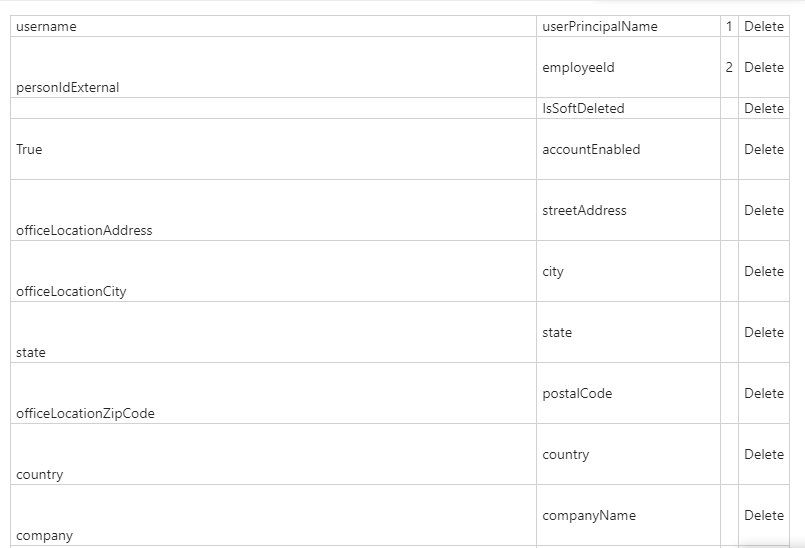Select the officeLocationCity source attribute
The width and height of the screenshot is (805, 548).
(x=71, y=291)
